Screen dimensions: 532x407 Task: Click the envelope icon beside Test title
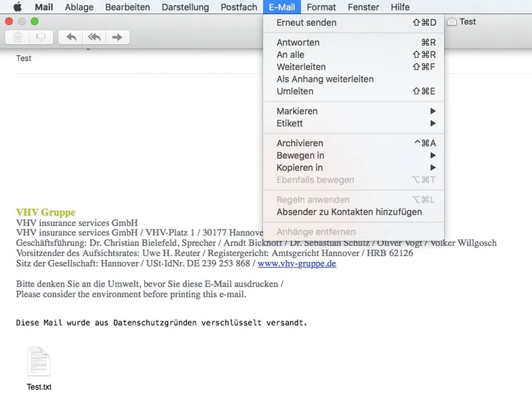pyautogui.click(x=452, y=22)
